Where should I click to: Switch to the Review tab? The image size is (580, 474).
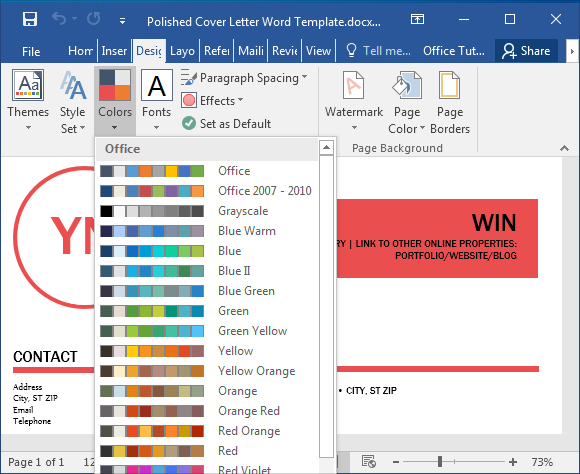(285, 51)
